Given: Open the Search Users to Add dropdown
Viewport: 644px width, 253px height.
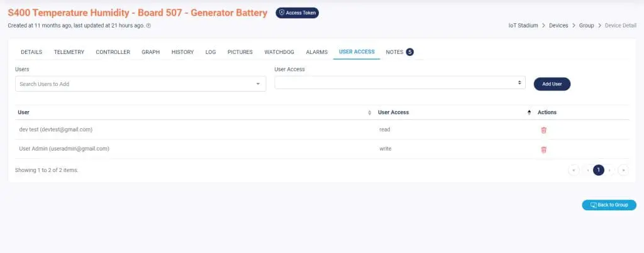Looking at the screenshot, I should tap(140, 83).
